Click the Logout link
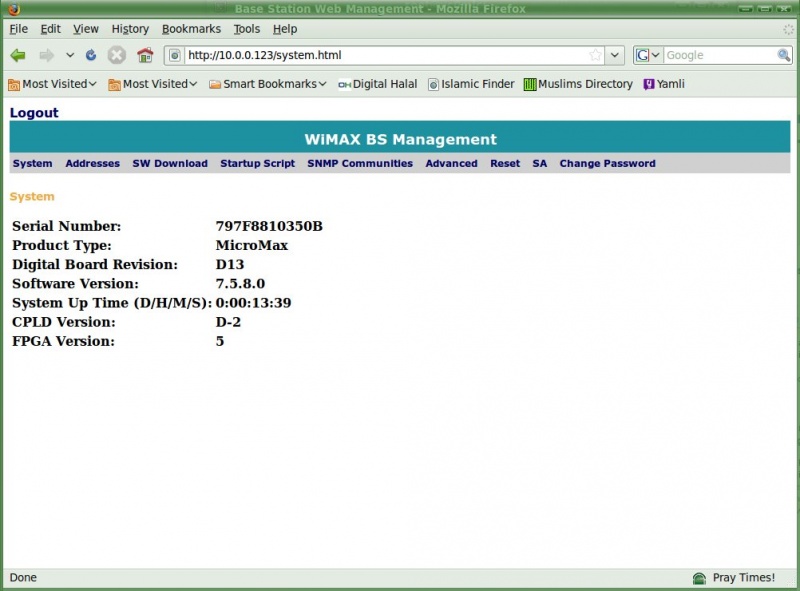Screen dimensions: 800x591 [x=34, y=113]
